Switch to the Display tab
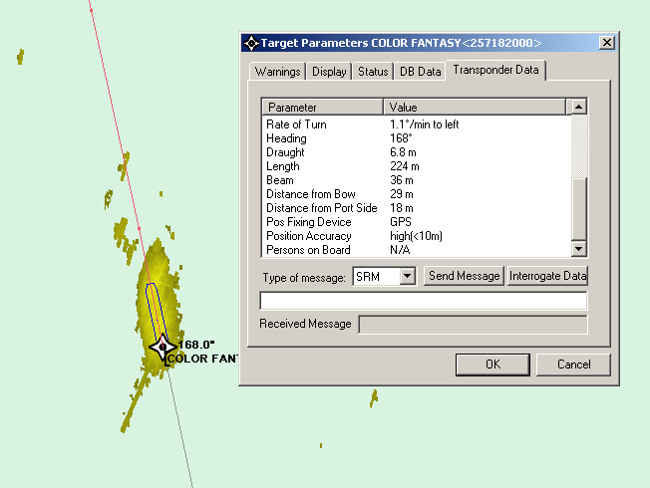 pyautogui.click(x=329, y=71)
